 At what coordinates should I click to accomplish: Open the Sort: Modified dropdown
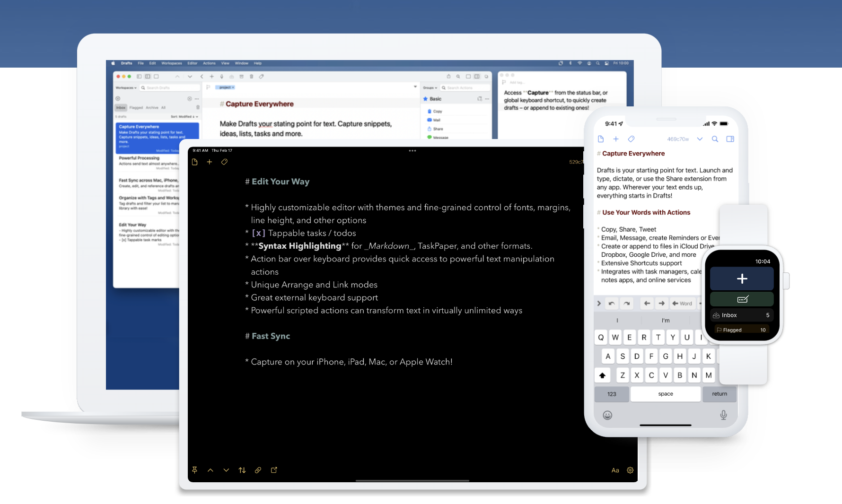click(x=184, y=117)
